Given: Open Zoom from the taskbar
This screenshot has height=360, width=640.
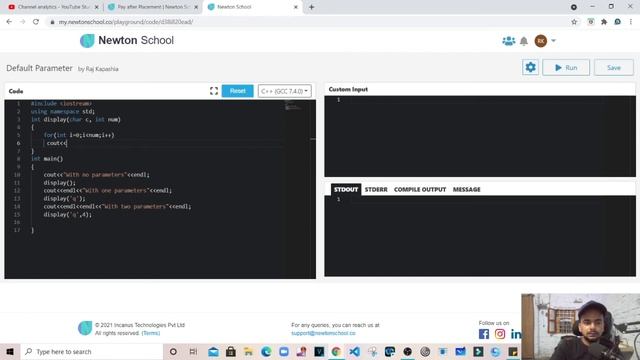Looking at the screenshot, I should (x=284, y=351).
